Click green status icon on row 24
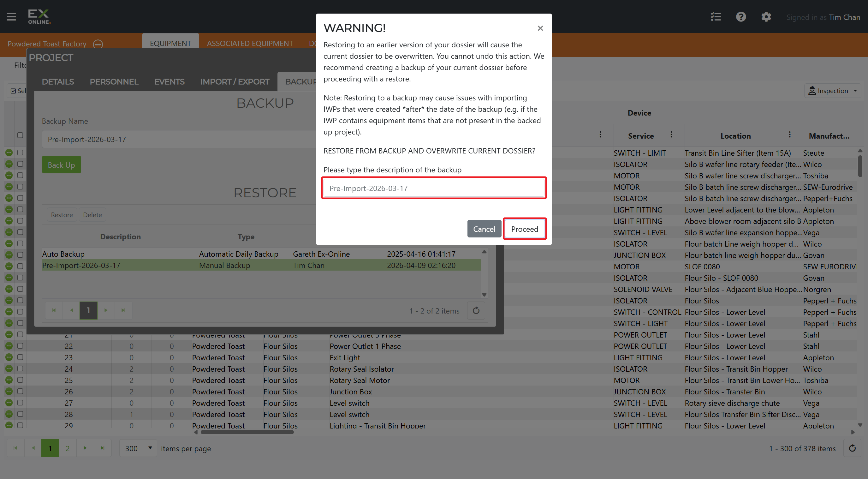 click(x=9, y=368)
